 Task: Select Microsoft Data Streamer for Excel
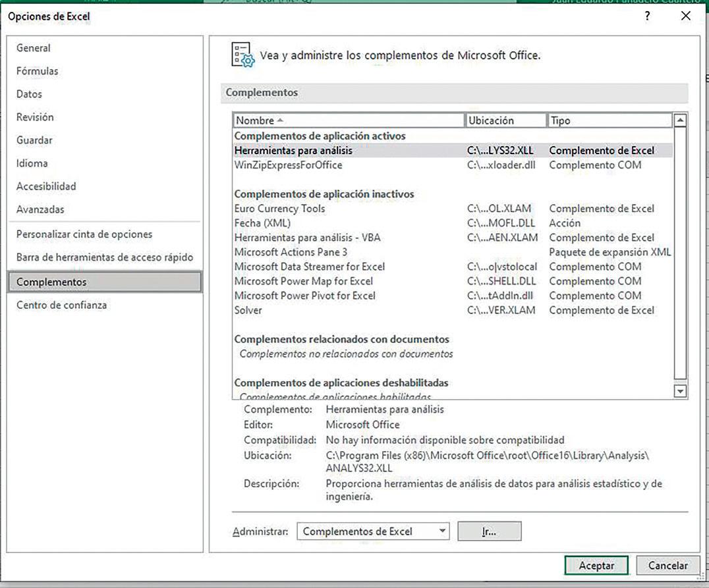pos(453,267)
